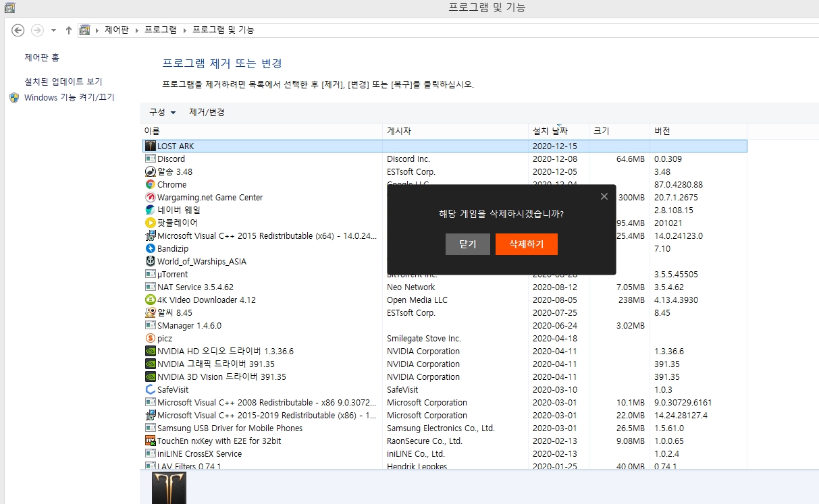819x504 pixels.
Task: Click the LOST ARK program icon
Action: (151, 146)
